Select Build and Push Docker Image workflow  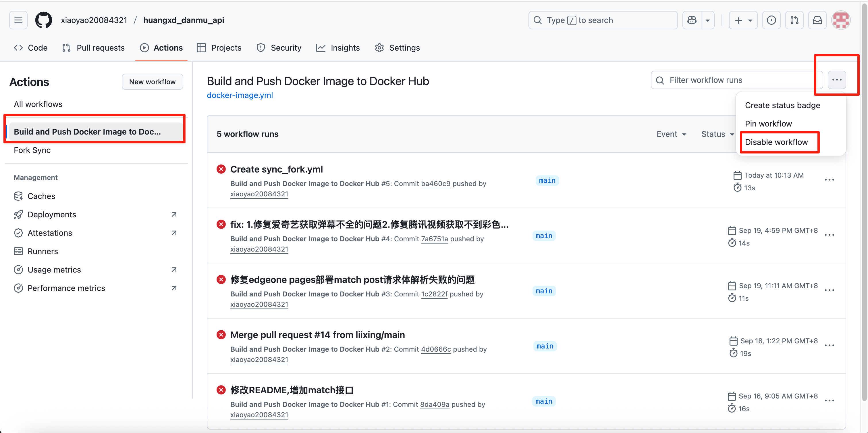click(x=96, y=131)
